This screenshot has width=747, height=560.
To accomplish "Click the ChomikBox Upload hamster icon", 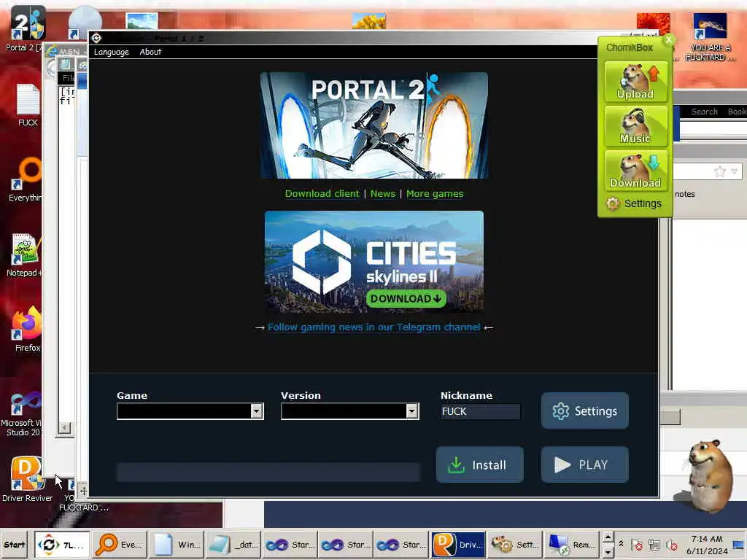I will 635,82.
